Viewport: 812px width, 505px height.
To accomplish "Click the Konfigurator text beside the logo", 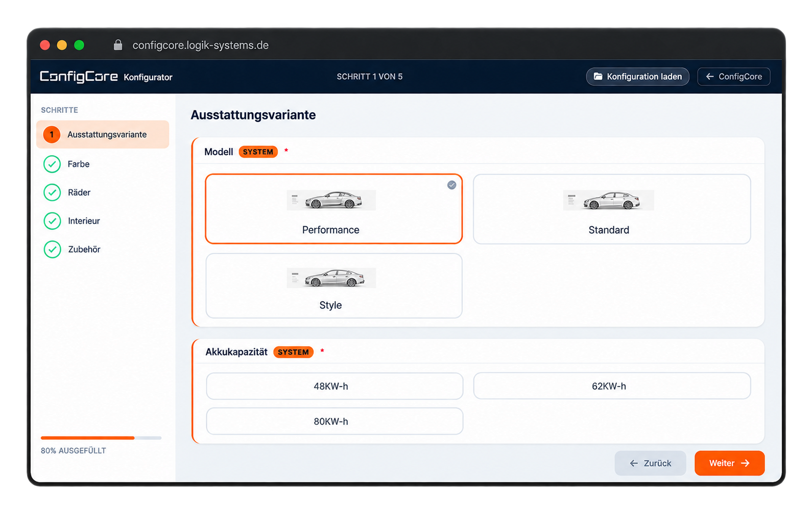I will point(148,77).
